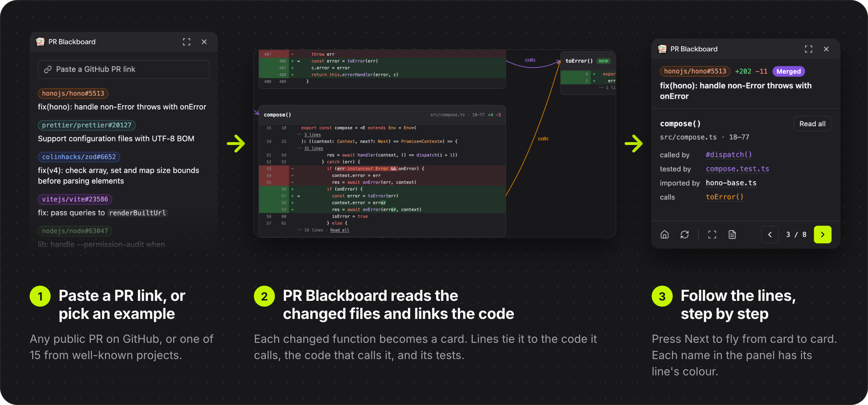Click the toError() card title
Image resolution: width=868 pixels, height=405 pixels.
point(579,61)
